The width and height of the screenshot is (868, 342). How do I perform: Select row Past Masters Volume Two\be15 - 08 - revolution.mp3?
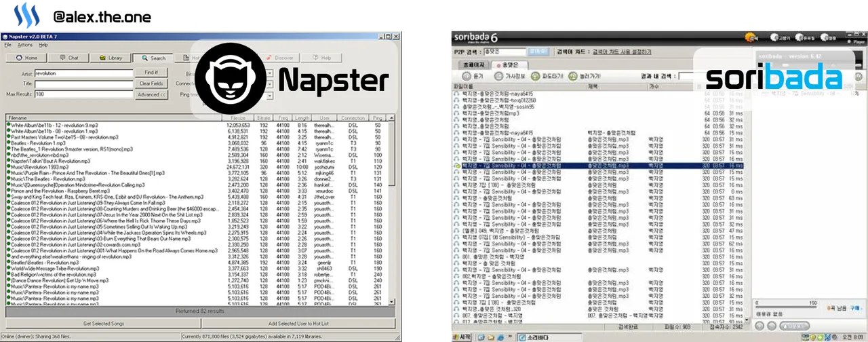pos(197,136)
